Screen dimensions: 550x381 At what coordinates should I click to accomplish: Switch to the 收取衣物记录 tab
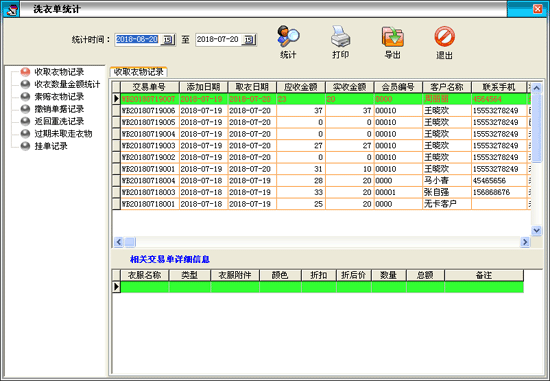point(139,72)
